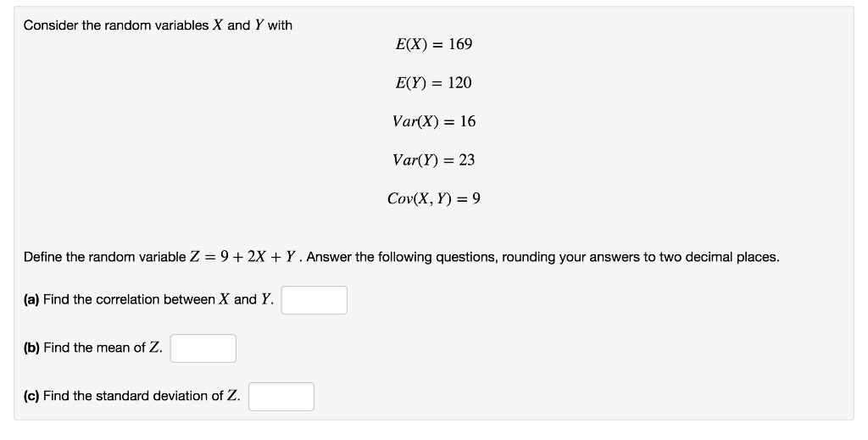Viewport: 868px width, 440px height.
Task: Click the bold (b) question label
Action: [x=31, y=348]
